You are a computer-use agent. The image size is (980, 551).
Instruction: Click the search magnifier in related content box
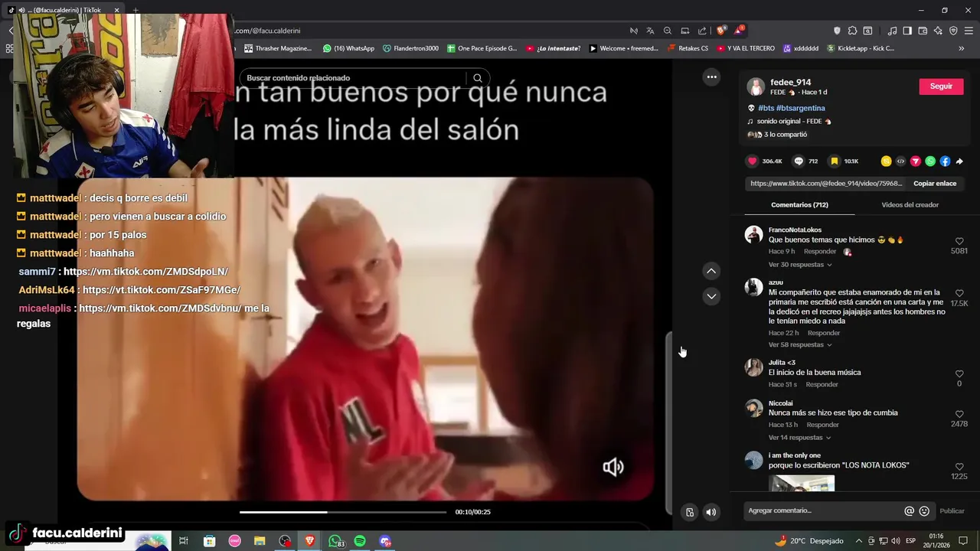[478, 78]
